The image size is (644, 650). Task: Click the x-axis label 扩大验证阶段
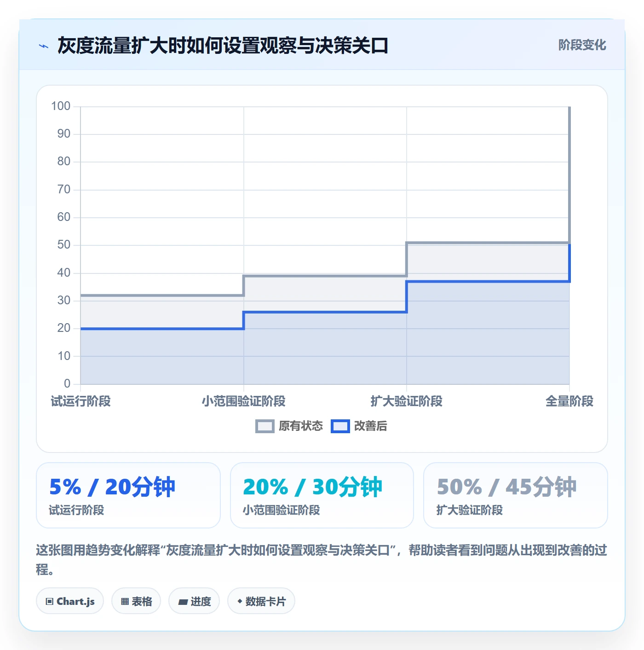click(x=407, y=401)
